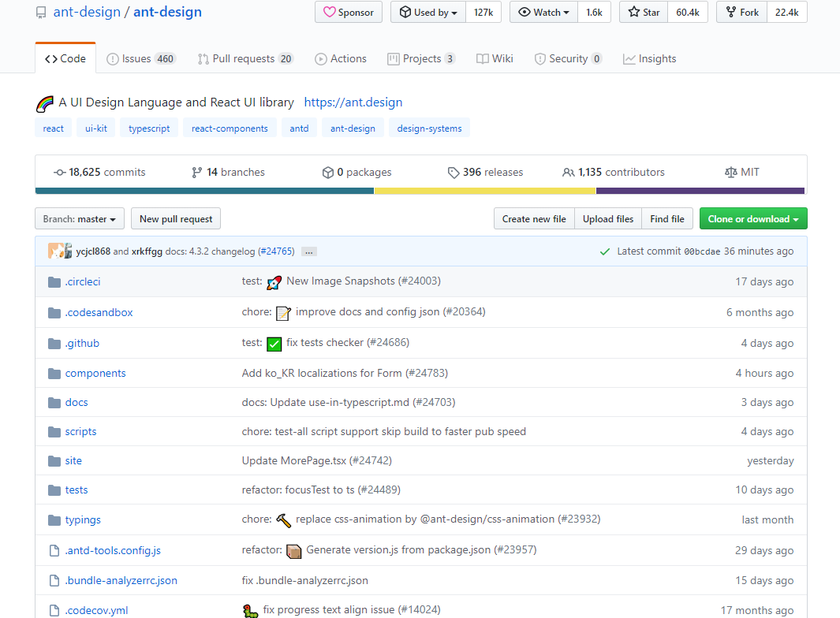Click the 1.6k watchers count
The height and width of the screenshot is (618, 840).
(x=594, y=13)
